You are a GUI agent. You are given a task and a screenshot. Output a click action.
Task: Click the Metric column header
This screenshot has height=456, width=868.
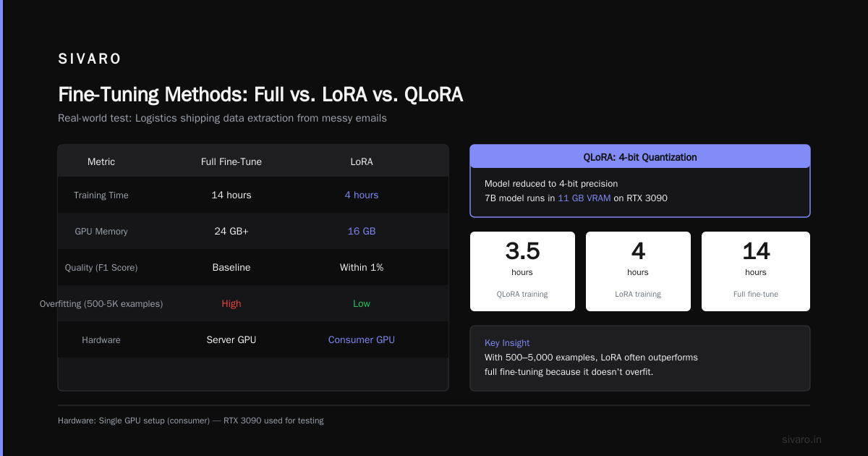click(x=101, y=162)
